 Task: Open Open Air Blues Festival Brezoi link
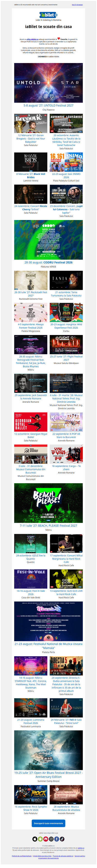coord(48,775)
